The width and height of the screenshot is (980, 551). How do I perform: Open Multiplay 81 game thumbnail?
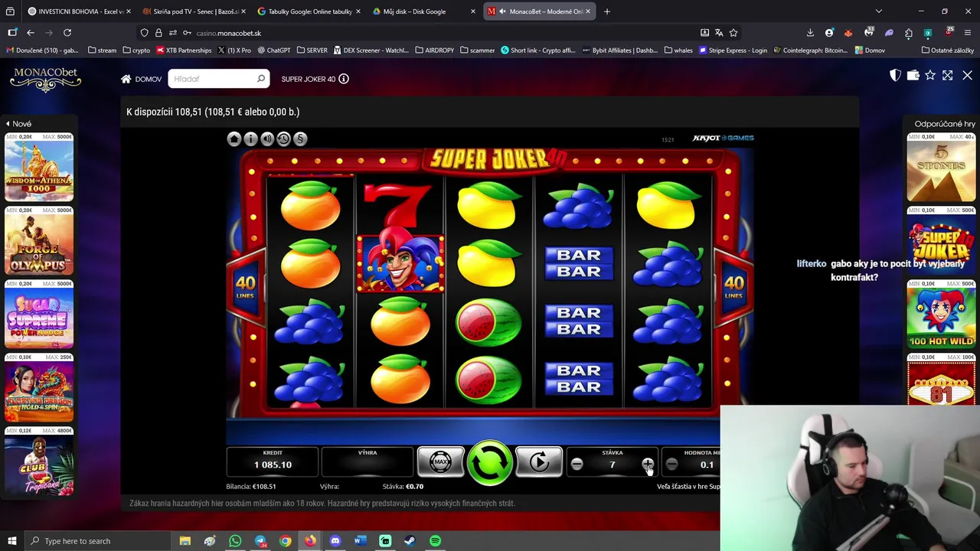coord(941,380)
